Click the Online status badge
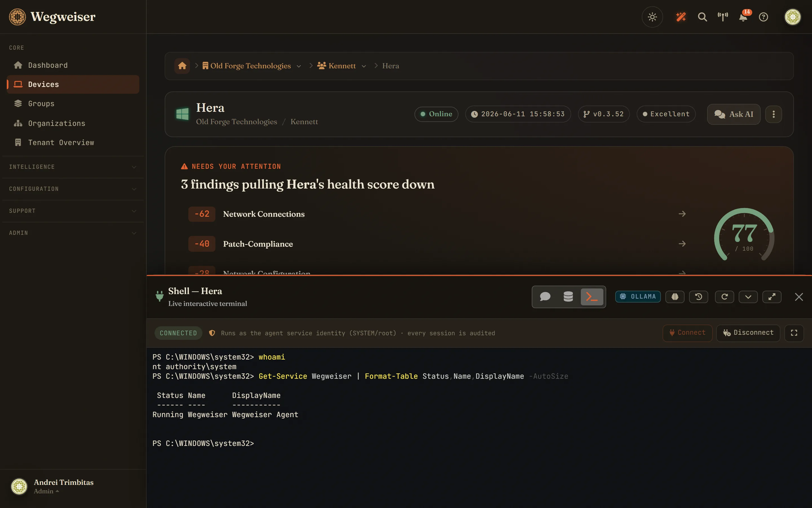Screen dimensions: 812x508 tap(436, 114)
